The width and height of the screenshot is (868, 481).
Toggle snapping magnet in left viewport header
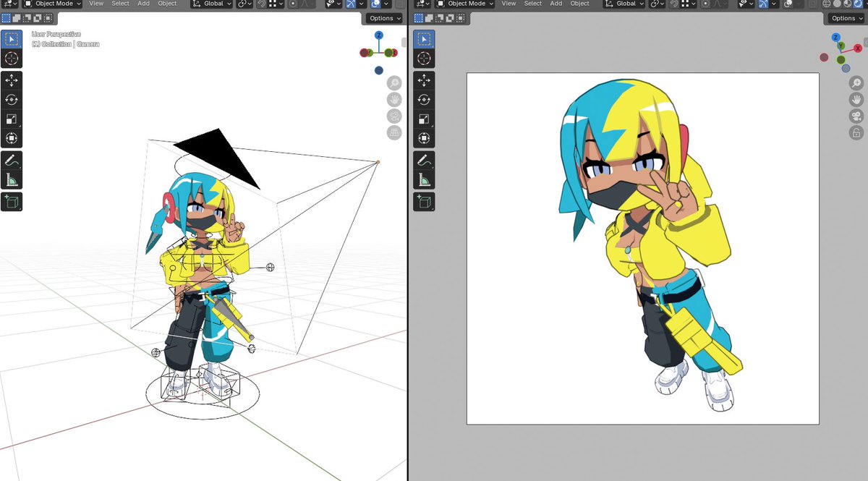[262, 4]
